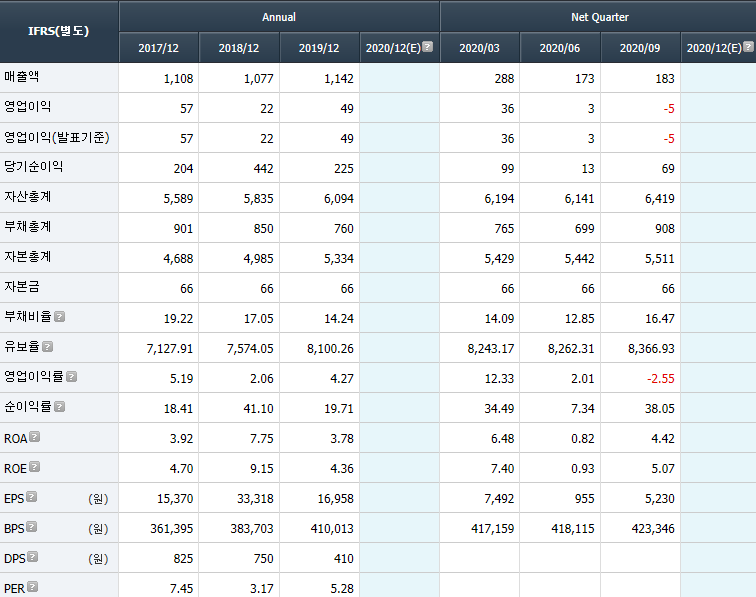Screen dimensions: 756x597
Task: Click the 423,346 BPS value
Action: coord(653,529)
